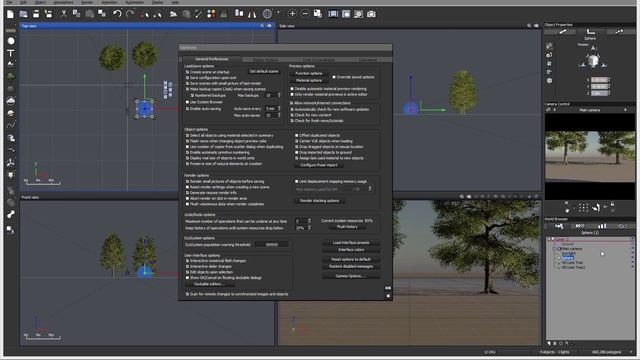Toggle Edit objects upon selection checkbox
The width and height of the screenshot is (640, 360).
coord(187,272)
